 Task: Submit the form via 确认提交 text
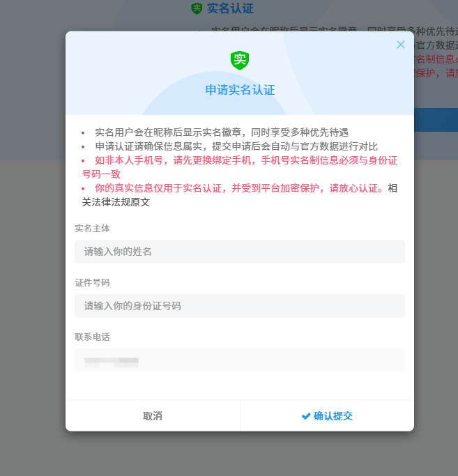(333, 416)
